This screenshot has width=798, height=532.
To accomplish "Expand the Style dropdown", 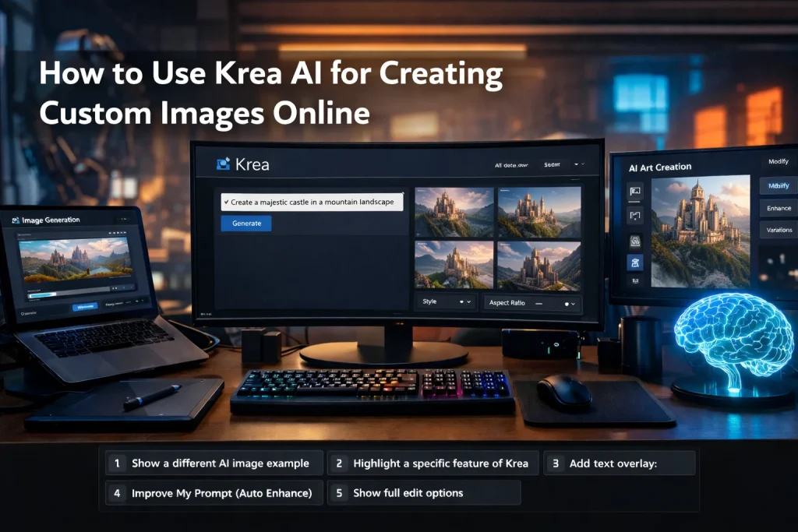I will tap(468, 302).
